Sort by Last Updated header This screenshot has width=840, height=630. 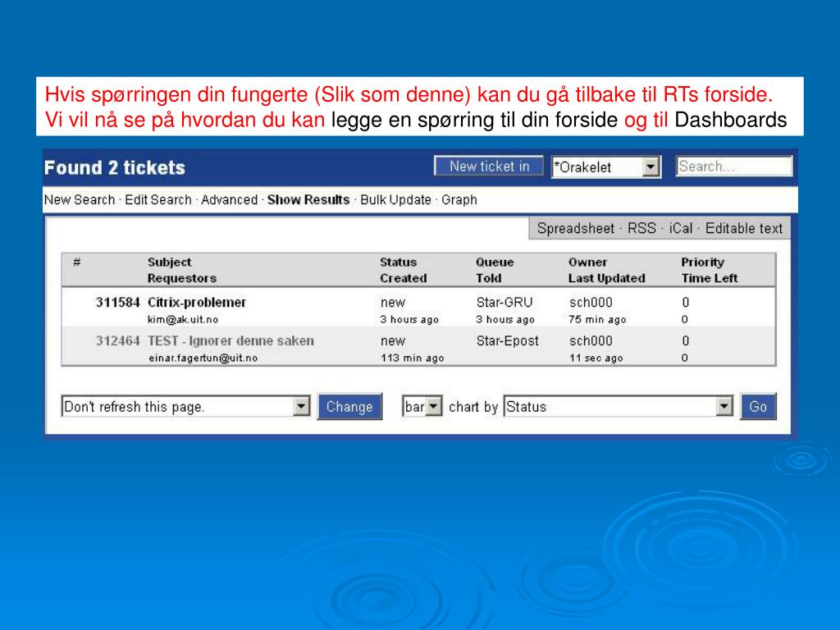[606, 278]
